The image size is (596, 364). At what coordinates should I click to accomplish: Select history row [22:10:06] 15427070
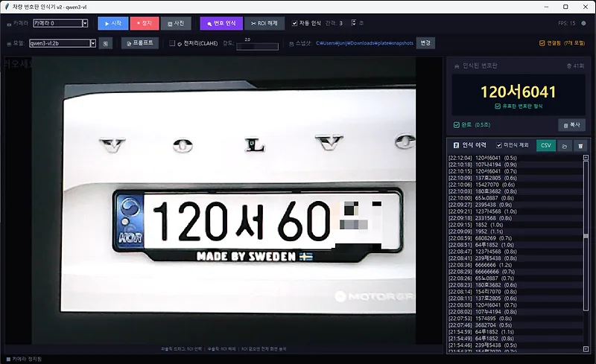pos(515,185)
